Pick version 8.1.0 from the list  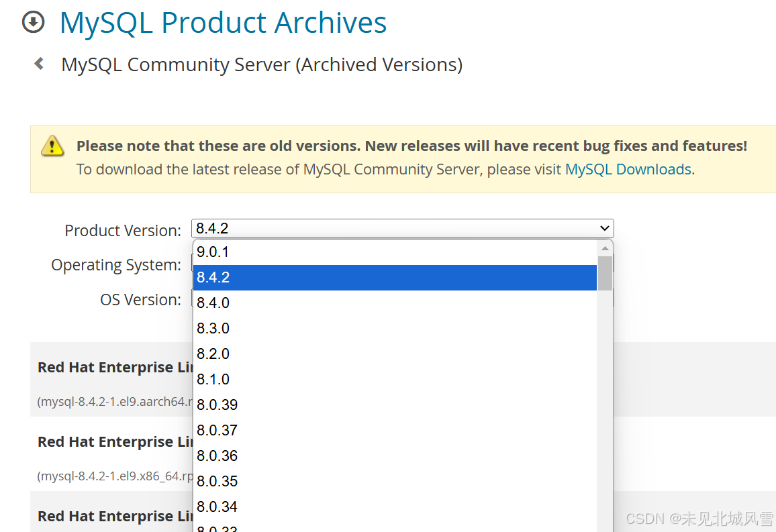[x=395, y=379]
